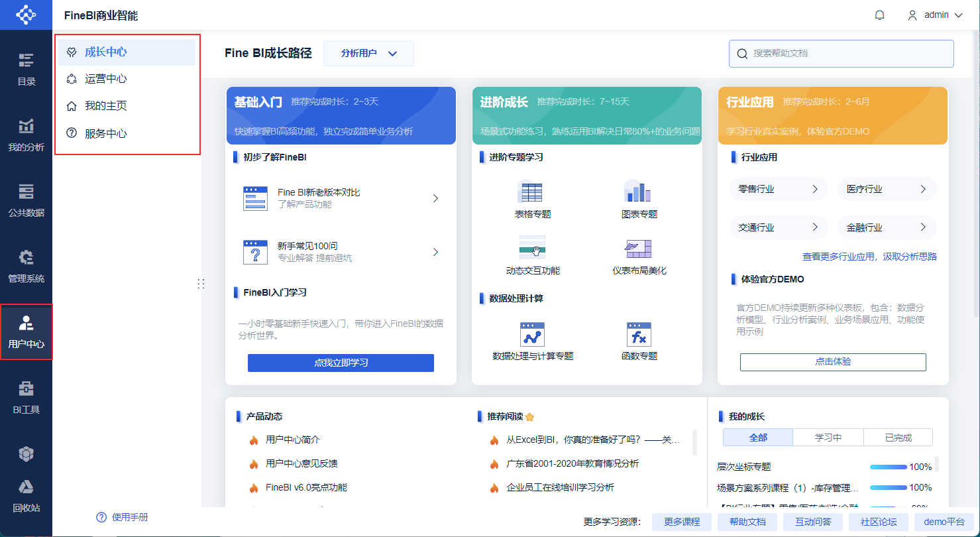
Task: Expand the 零售行业 chip
Action: click(x=779, y=189)
